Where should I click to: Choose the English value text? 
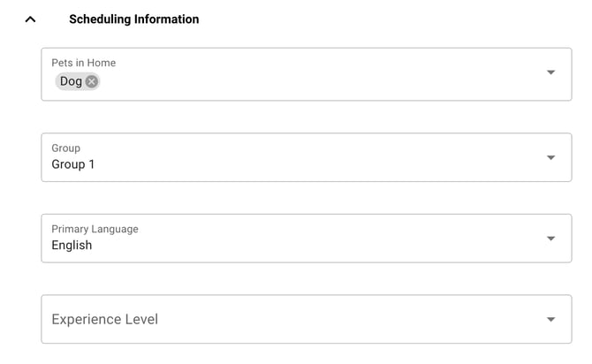click(72, 246)
